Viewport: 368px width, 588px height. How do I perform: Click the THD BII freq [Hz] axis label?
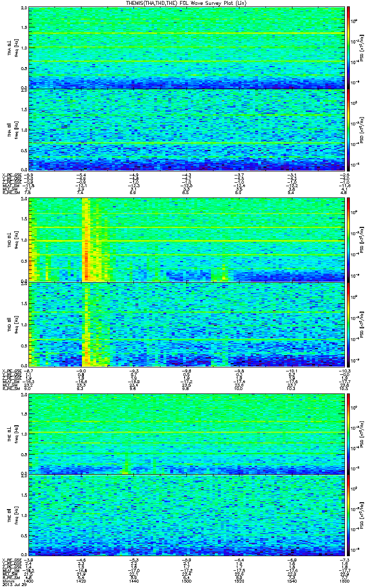12,324
